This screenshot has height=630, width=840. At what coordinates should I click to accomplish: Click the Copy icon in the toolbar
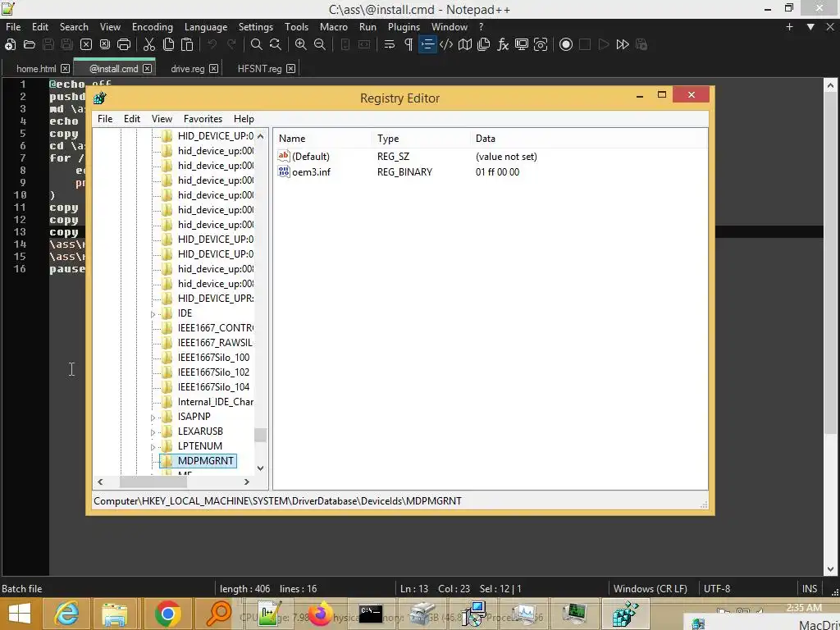click(x=168, y=44)
